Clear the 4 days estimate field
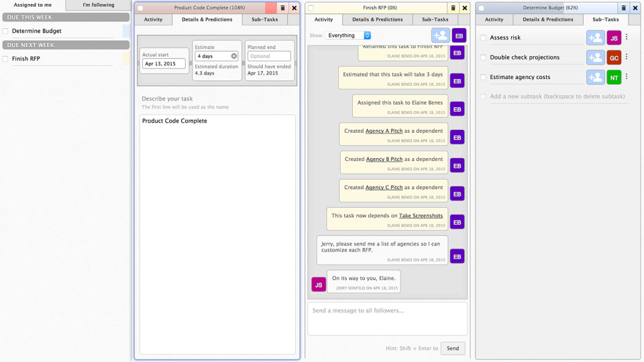The image size is (644, 362). tap(233, 56)
